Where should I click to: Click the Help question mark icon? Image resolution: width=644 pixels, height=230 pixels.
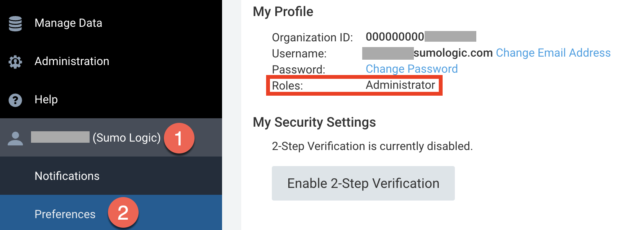coord(15,100)
